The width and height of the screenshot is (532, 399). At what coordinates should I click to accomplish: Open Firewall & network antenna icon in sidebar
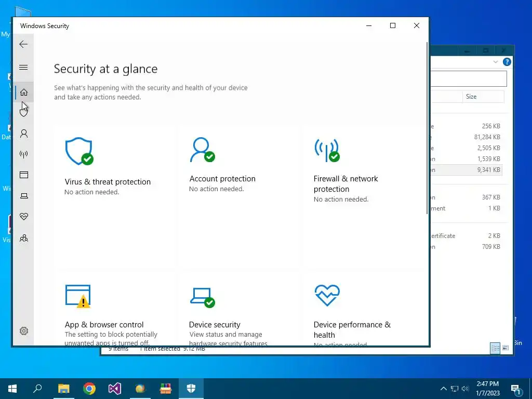pyautogui.click(x=24, y=154)
